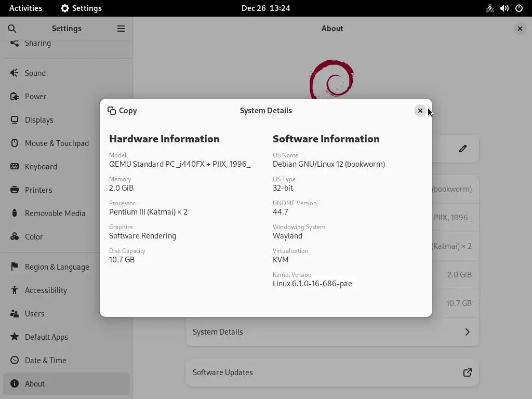Open the power icon in top bar
Viewport: 532px width, 399px height.
(519, 8)
